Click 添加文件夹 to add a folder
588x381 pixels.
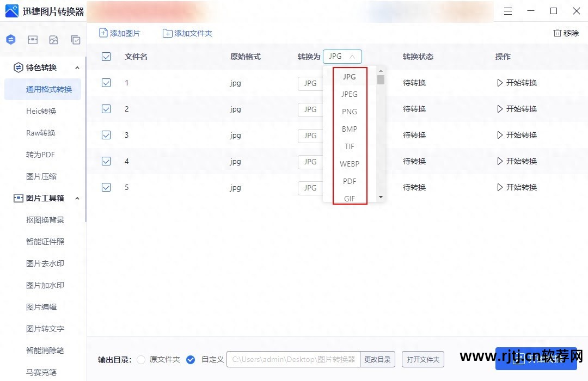point(188,33)
